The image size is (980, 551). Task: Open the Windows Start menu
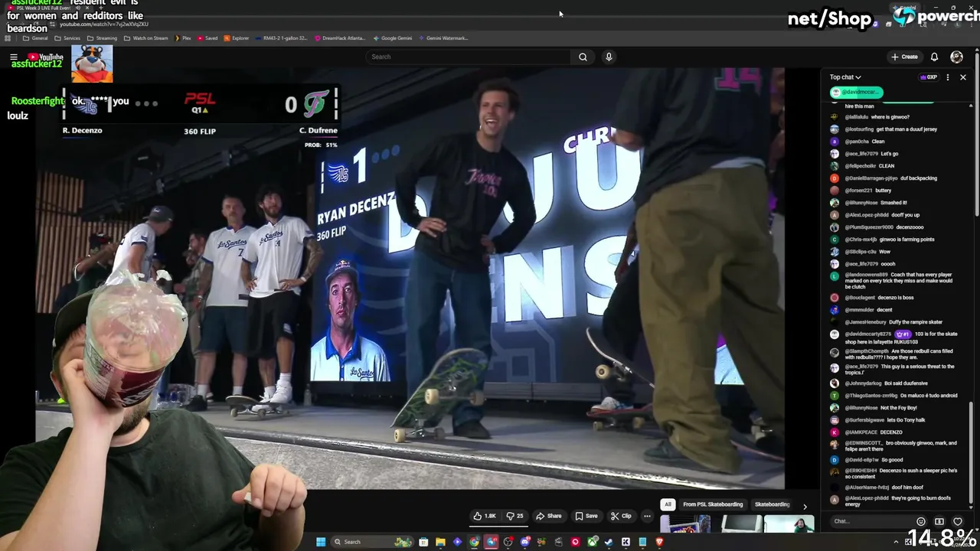click(x=321, y=542)
